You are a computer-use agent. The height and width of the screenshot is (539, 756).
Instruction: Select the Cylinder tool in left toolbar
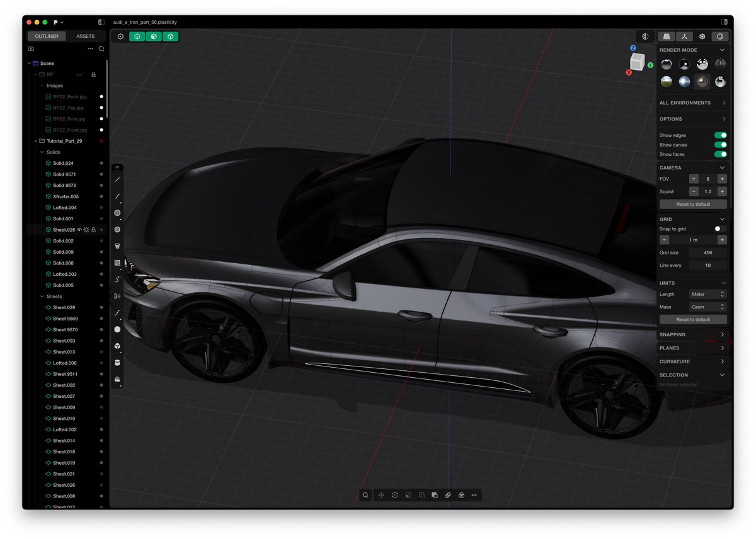pyautogui.click(x=117, y=363)
